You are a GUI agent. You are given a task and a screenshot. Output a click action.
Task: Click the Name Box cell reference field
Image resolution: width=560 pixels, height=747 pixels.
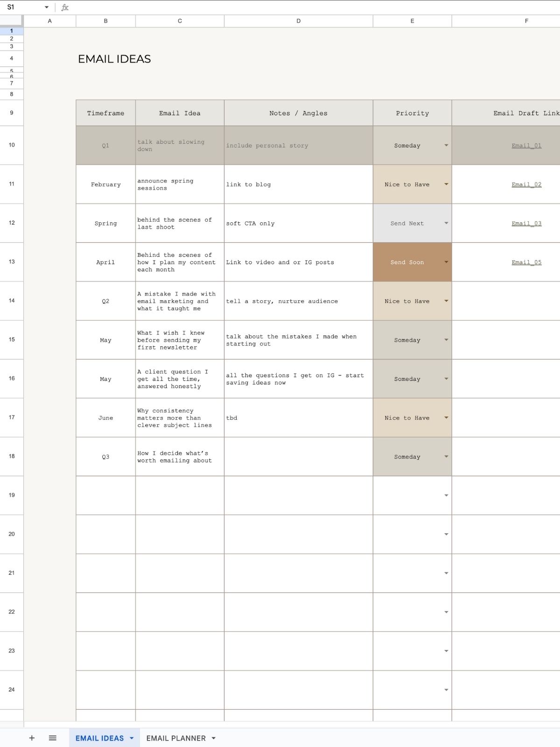pos(23,7)
